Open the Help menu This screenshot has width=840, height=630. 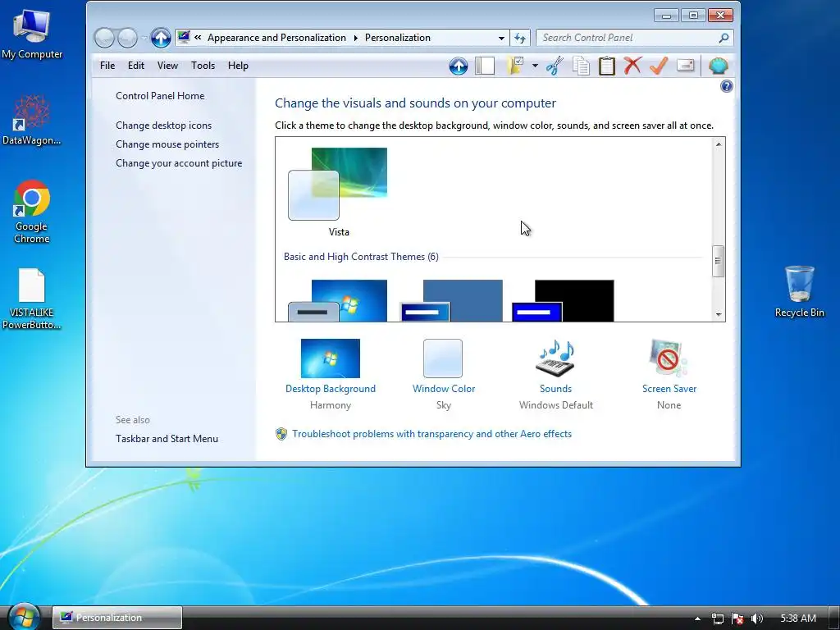pyautogui.click(x=238, y=66)
